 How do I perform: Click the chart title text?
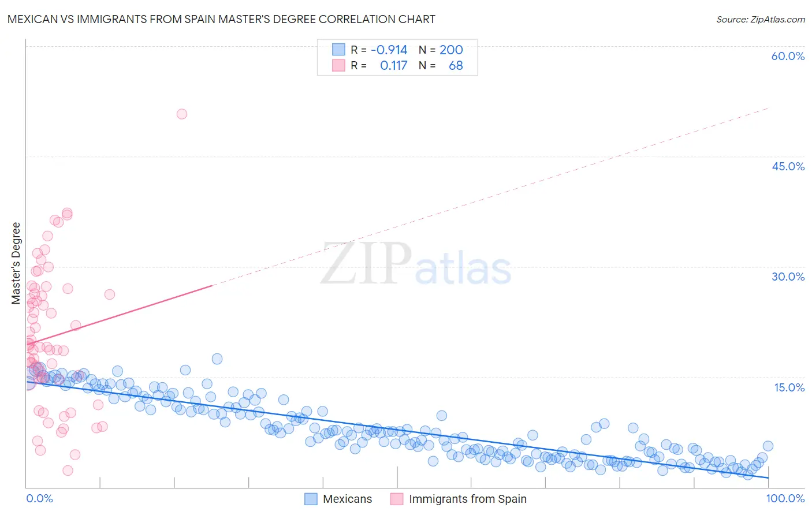(x=221, y=19)
